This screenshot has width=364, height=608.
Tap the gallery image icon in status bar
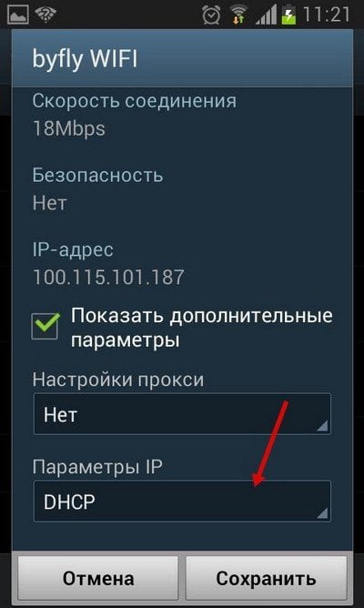[x=17, y=15]
